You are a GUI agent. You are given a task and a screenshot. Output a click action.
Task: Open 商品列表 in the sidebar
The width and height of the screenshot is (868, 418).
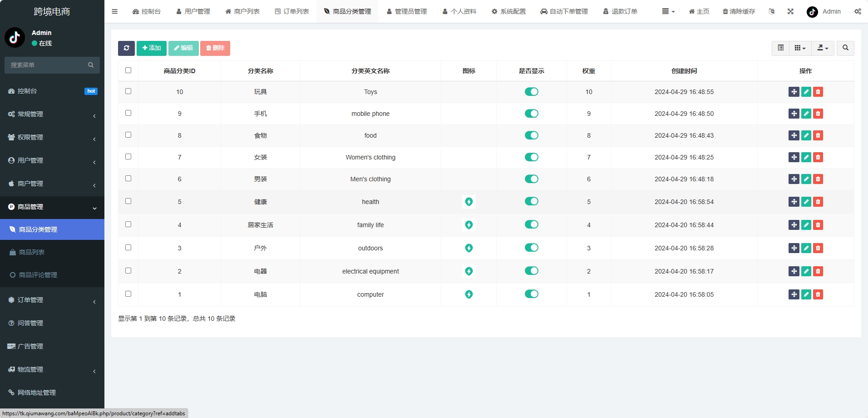tap(32, 252)
